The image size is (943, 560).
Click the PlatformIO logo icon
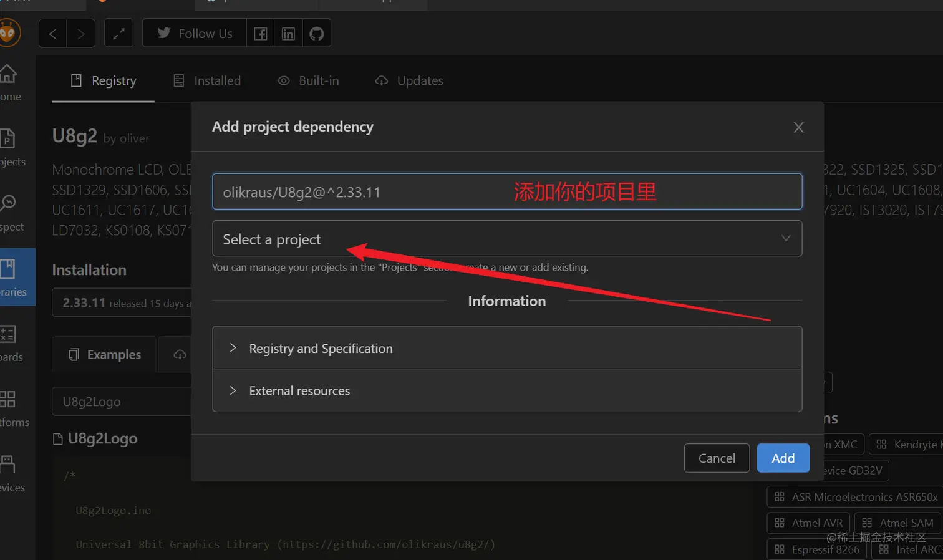[9, 32]
